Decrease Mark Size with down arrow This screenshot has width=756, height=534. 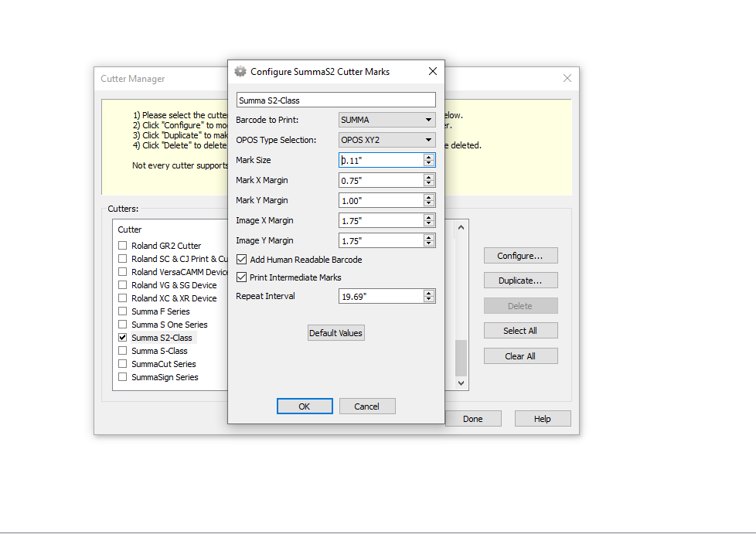(x=428, y=163)
